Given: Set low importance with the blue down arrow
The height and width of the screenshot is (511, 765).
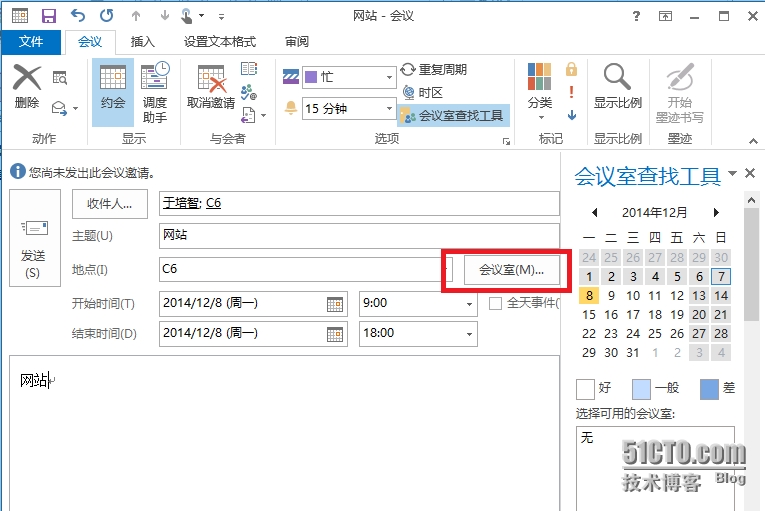Looking at the screenshot, I should coord(572,115).
